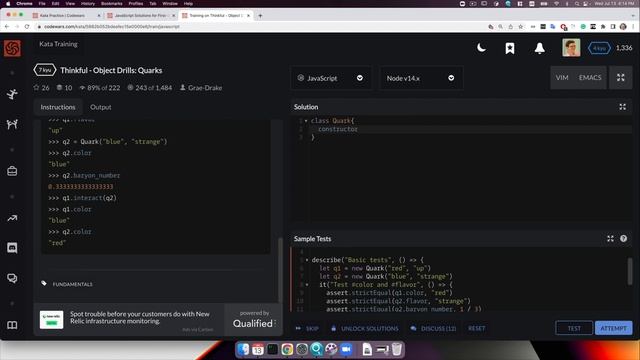Viewport: 640px width, 360px height.
Task: Open Finder from the Dock
Action: 243,349
